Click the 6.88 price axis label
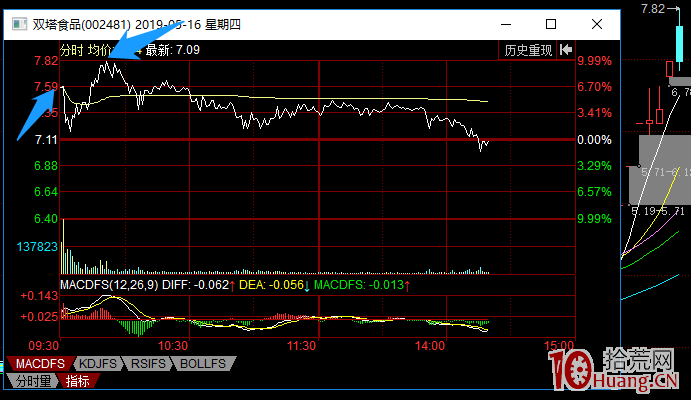691x400 pixels. 46,166
